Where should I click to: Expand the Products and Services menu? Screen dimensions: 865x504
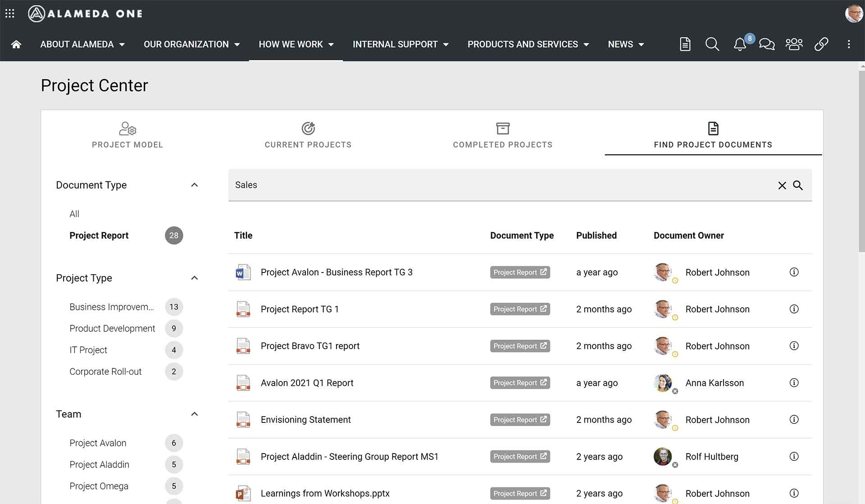(528, 44)
